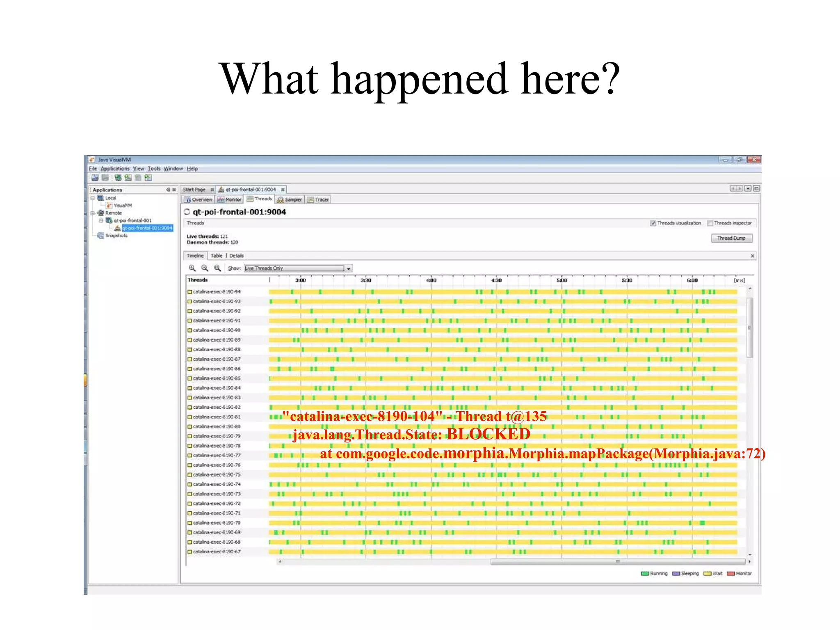This screenshot has width=840, height=630.
Task: Open the Tools menu
Action: 154,169
